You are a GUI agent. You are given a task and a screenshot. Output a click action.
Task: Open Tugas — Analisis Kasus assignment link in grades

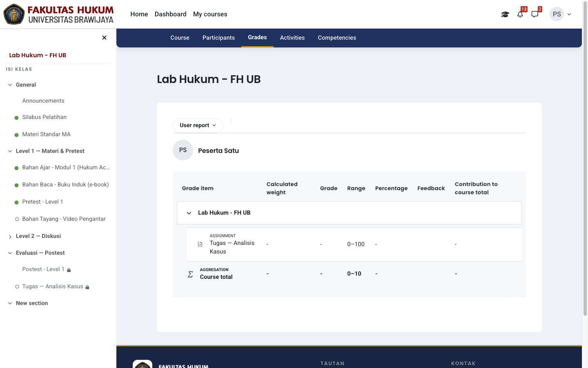click(x=232, y=247)
